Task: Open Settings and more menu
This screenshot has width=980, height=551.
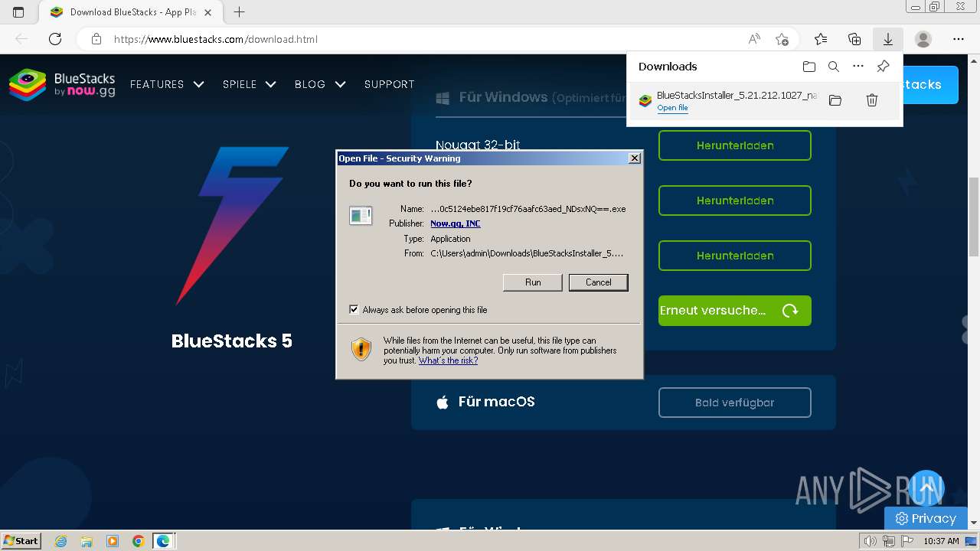Action: click(959, 39)
